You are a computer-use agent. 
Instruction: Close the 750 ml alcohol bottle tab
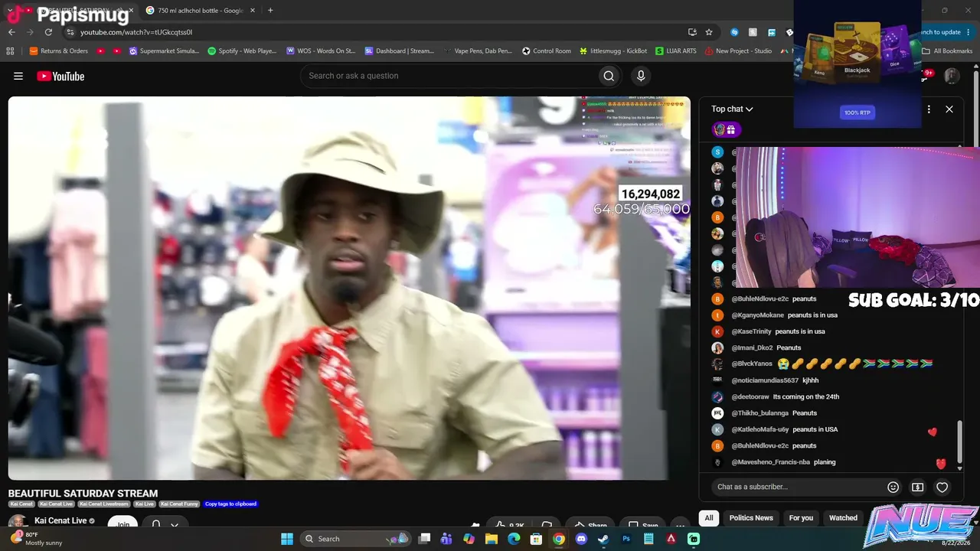253,11
